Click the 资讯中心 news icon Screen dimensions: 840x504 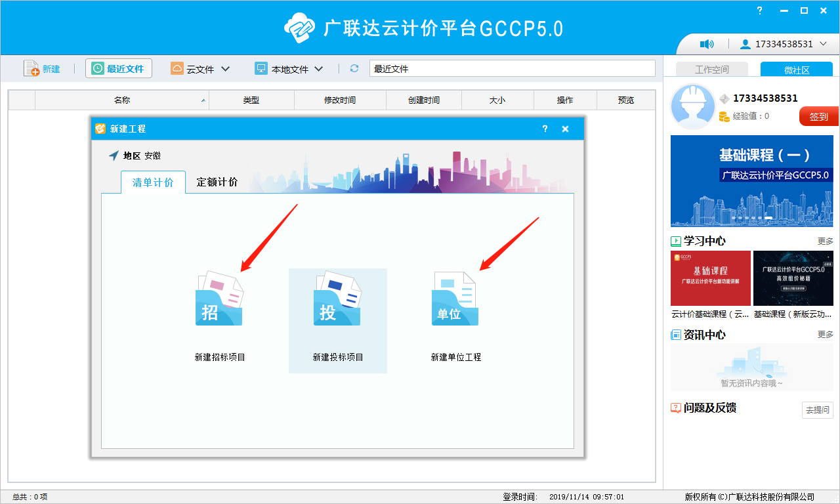[x=676, y=335]
